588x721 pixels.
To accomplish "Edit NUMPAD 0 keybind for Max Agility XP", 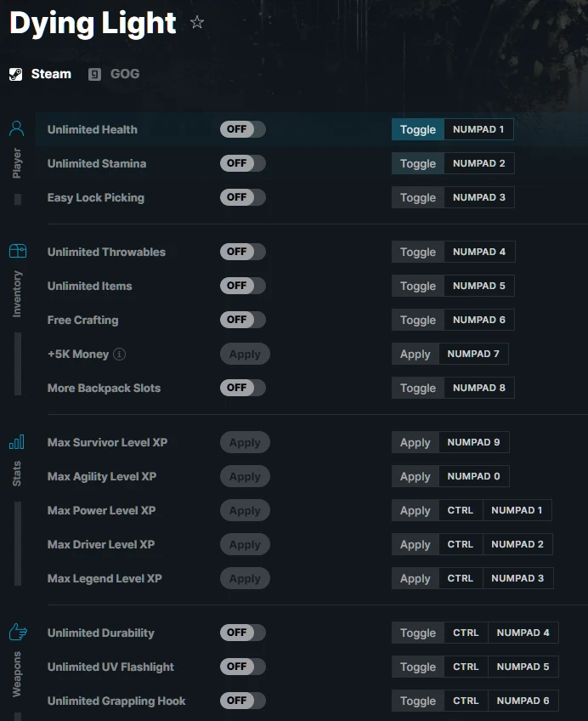I will pyautogui.click(x=474, y=476).
